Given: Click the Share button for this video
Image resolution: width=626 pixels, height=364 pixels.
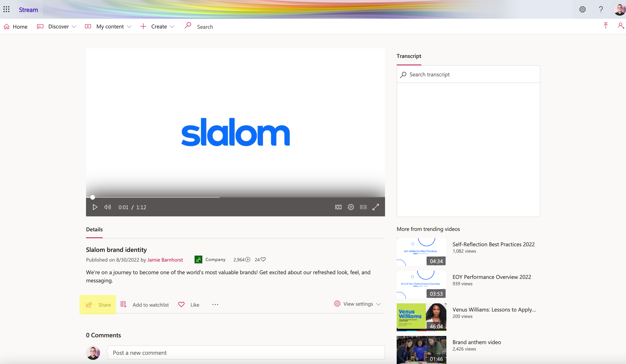Looking at the screenshot, I should (x=98, y=304).
